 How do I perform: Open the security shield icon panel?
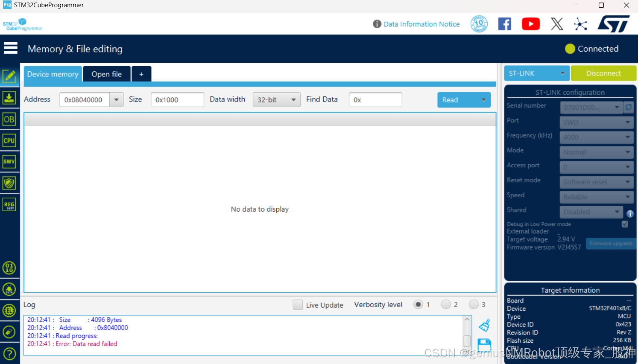(x=9, y=183)
